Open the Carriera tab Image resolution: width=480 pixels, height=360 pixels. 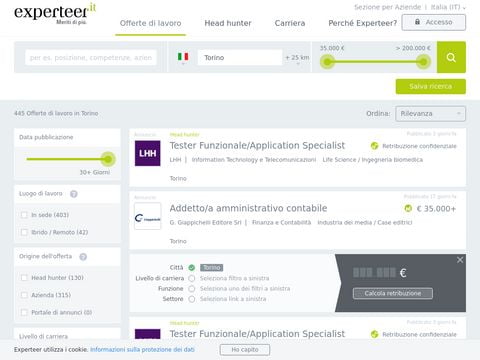tap(290, 23)
